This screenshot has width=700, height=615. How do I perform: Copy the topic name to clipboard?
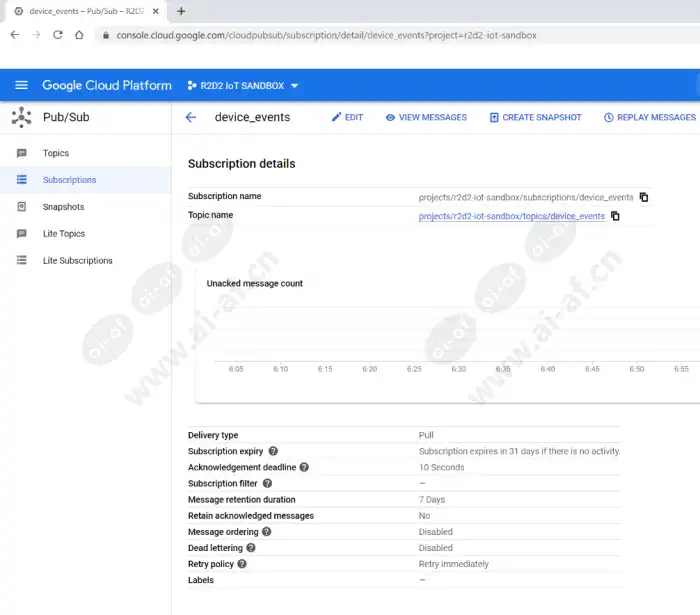pos(615,216)
